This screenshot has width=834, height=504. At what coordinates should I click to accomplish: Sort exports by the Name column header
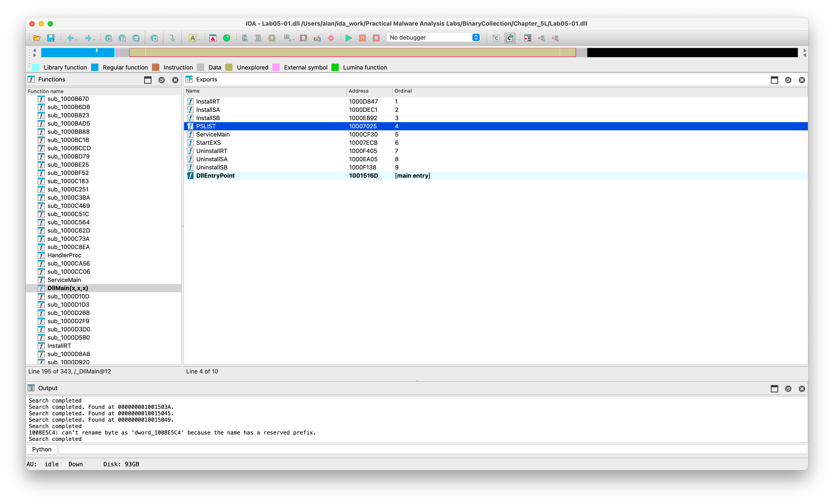[265, 91]
